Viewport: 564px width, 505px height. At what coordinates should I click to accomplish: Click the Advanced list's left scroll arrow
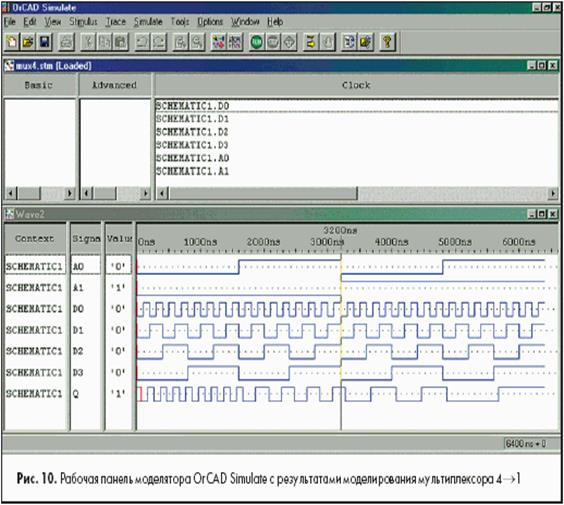pos(87,194)
